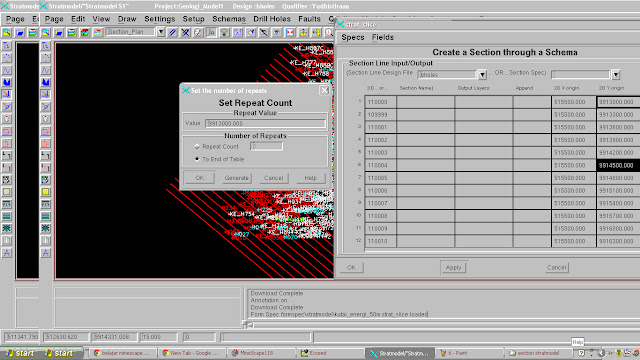Open the View menu

(x=101, y=19)
